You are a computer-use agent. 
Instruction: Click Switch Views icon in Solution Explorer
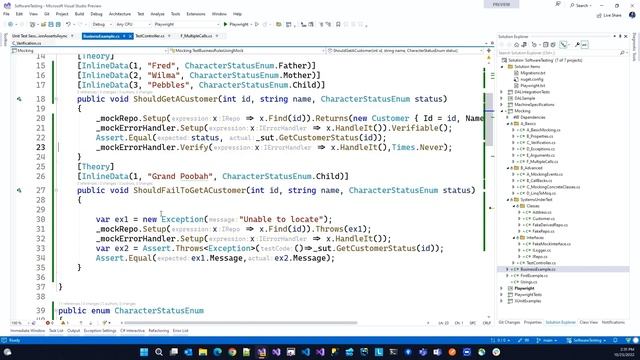click(x=524, y=44)
